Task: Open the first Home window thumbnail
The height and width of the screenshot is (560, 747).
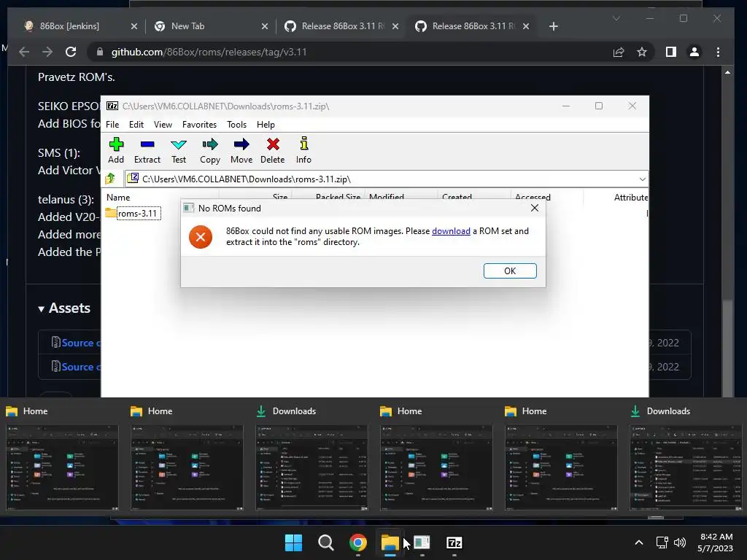Action: pyautogui.click(x=62, y=467)
